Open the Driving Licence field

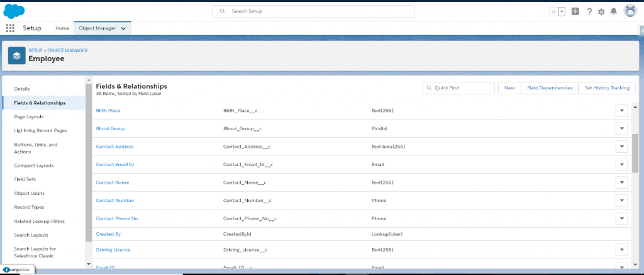click(x=113, y=250)
